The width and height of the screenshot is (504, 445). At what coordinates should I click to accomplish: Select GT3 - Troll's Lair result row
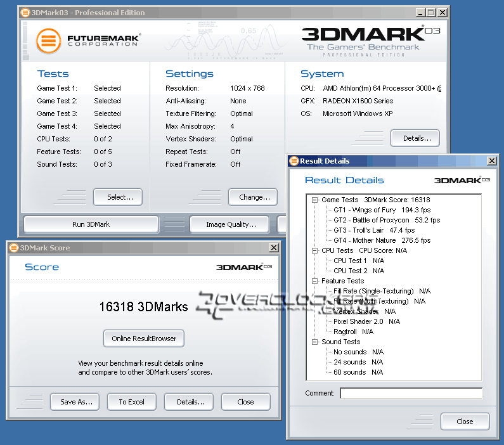tap(374, 230)
